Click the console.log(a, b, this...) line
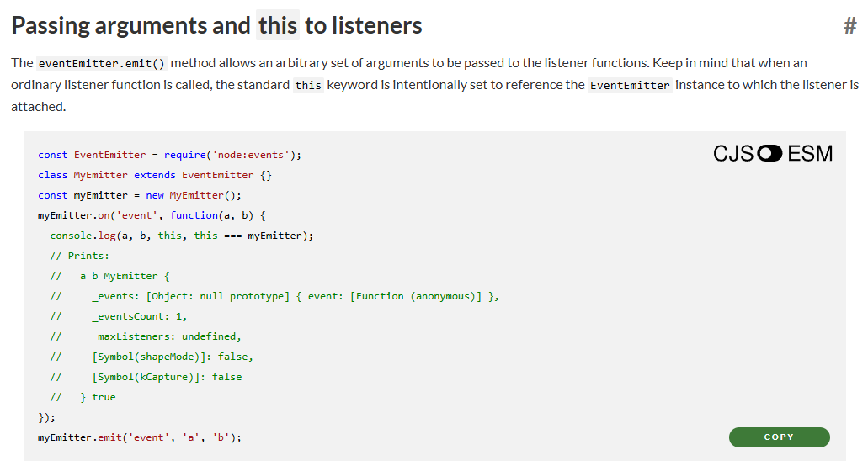This screenshot has width=868, height=466. click(x=182, y=236)
